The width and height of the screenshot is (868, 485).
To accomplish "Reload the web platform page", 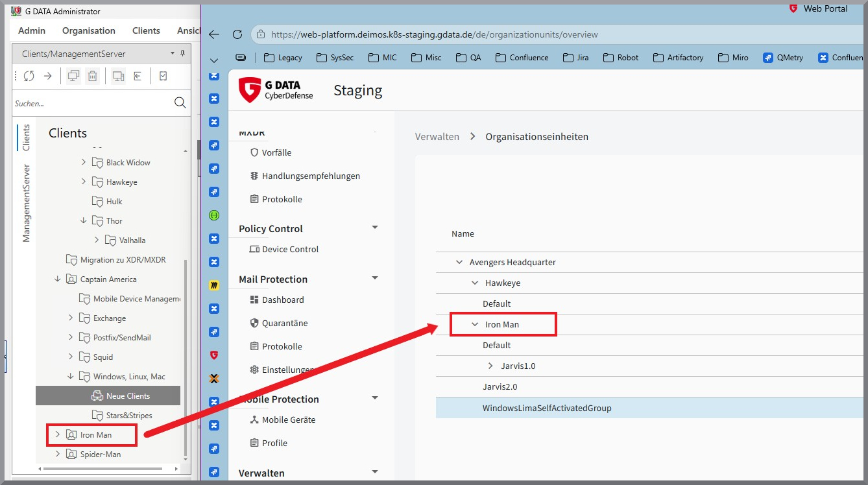I will pos(237,34).
